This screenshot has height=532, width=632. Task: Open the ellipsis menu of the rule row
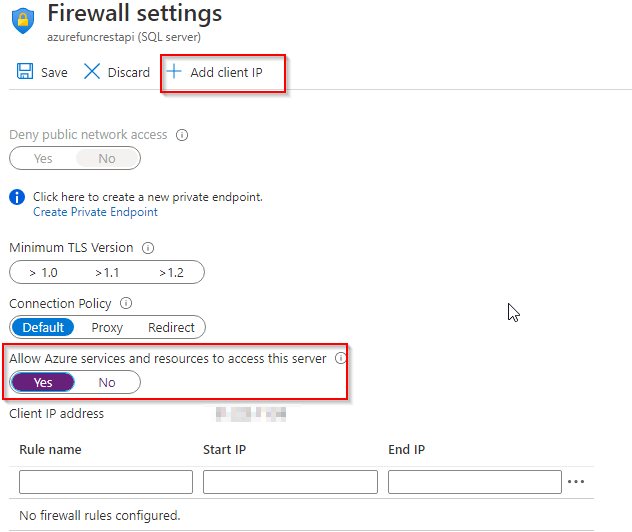(576, 481)
